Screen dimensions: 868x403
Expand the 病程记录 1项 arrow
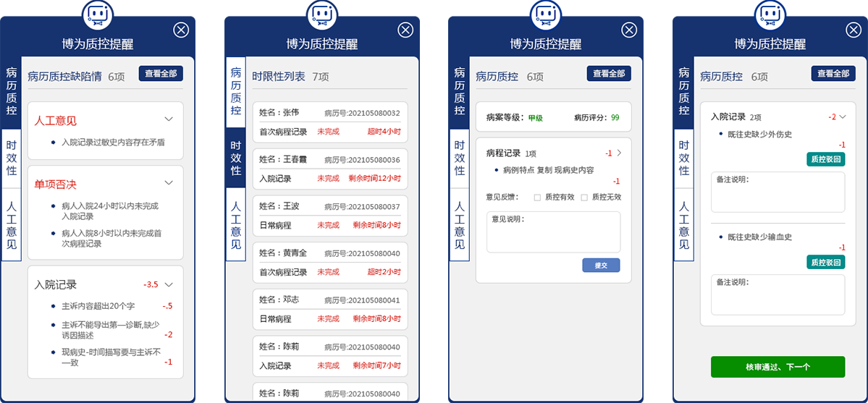[619, 153]
